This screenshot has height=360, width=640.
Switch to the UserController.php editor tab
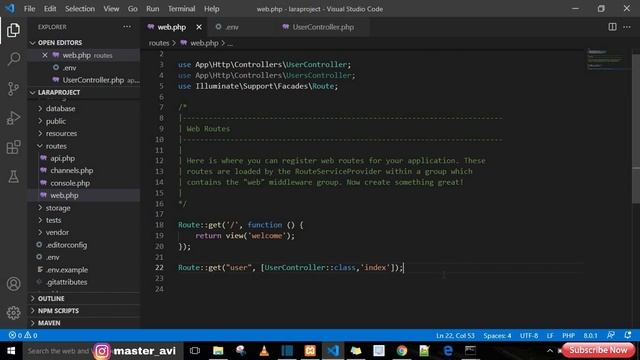point(322,27)
